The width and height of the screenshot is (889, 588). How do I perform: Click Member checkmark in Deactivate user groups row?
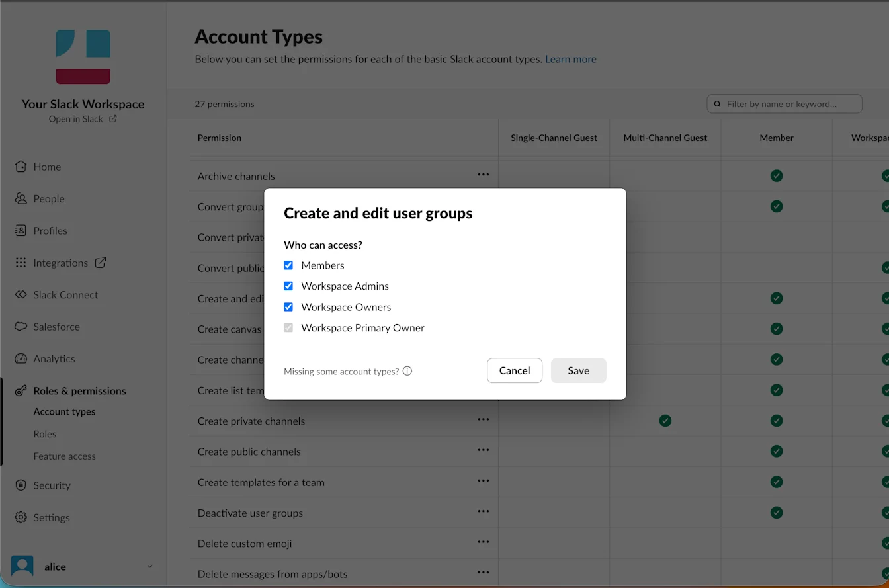tap(777, 513)
